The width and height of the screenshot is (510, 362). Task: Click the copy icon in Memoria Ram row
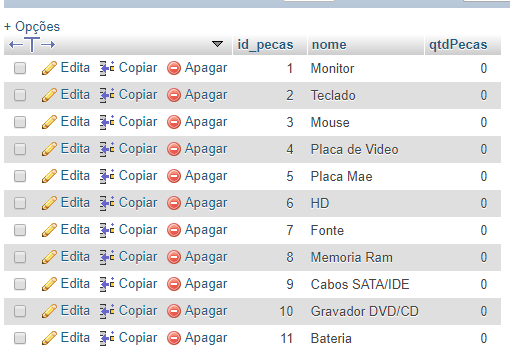click(x=107, y=257)
